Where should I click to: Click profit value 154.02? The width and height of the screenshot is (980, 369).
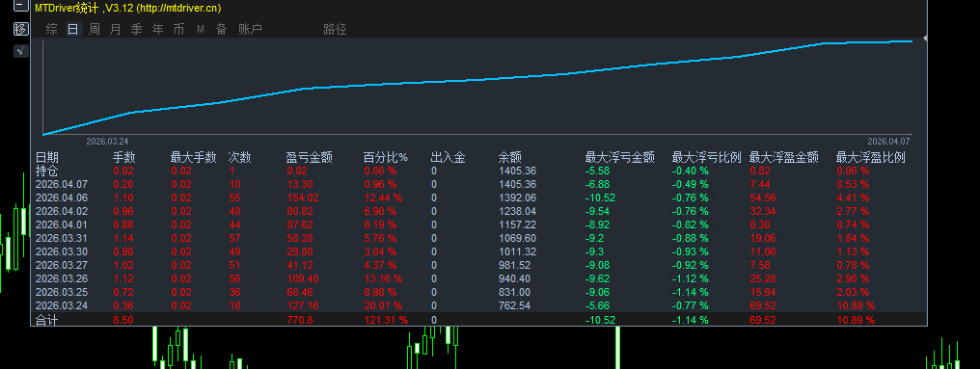[x=303, y=198]
